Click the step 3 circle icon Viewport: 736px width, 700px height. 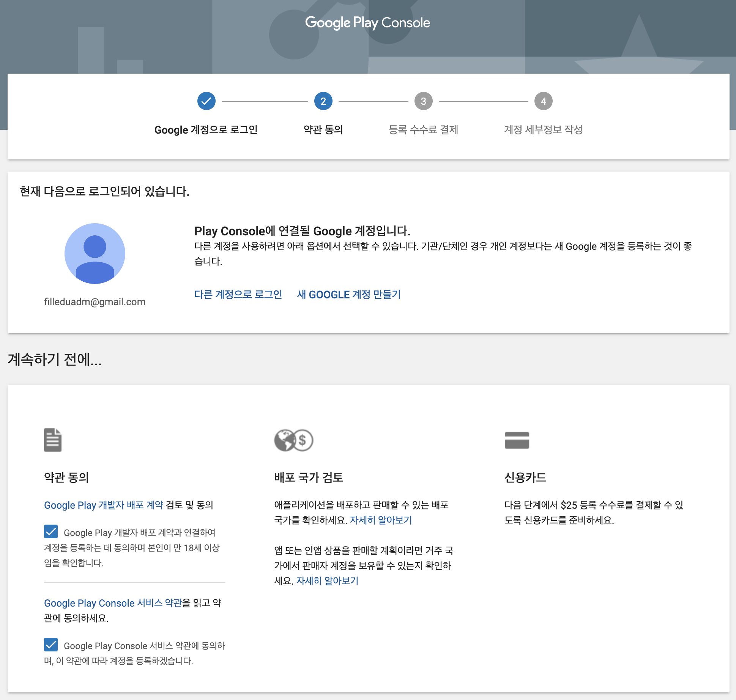point(423,101)
